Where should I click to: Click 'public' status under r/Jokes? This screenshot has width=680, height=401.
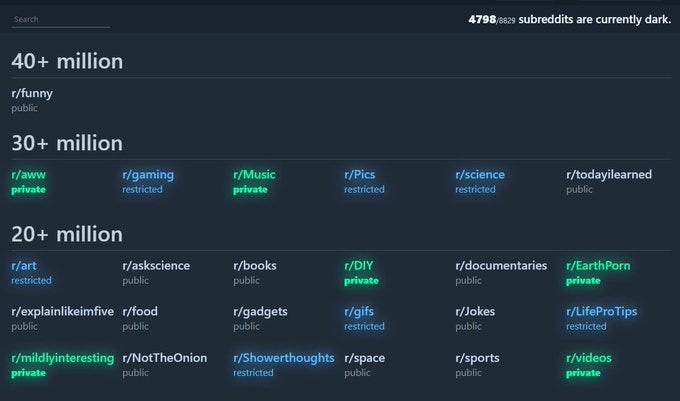[x=468, y=327]
